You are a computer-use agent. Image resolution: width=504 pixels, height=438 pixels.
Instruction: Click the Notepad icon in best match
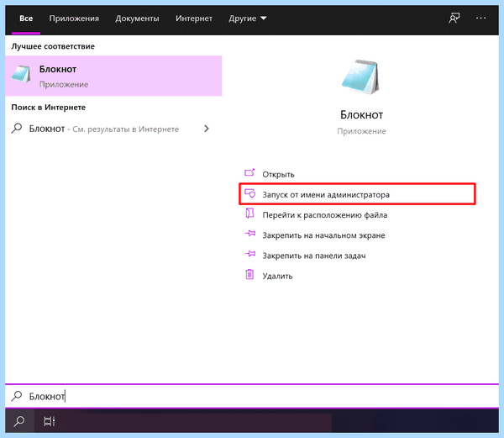[21, 74]
